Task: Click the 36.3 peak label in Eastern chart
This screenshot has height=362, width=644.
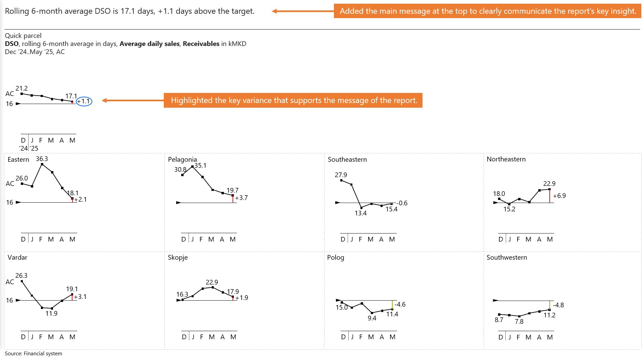Action: [42, 159]
